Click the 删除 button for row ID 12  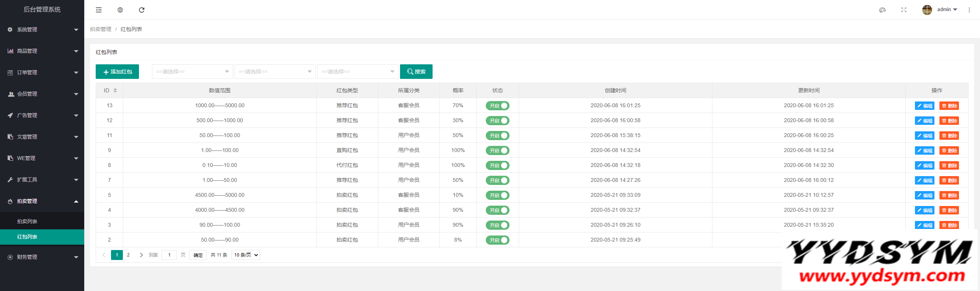pos(949,121)
